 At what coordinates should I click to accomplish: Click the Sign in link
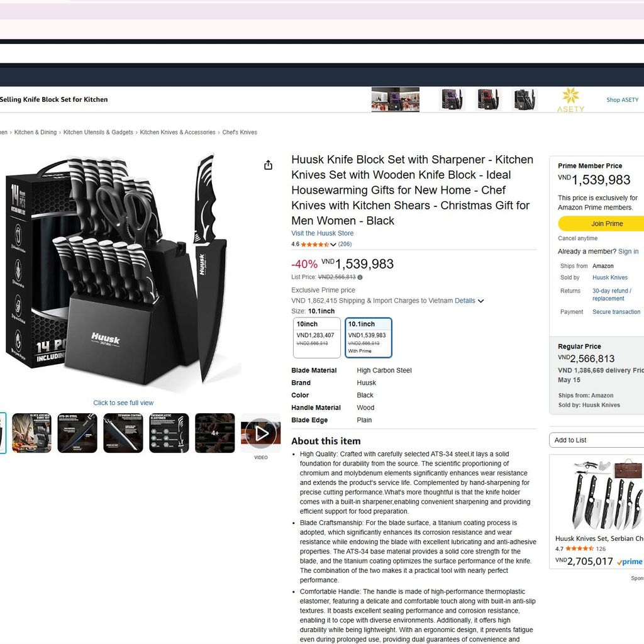coord(628,252)
